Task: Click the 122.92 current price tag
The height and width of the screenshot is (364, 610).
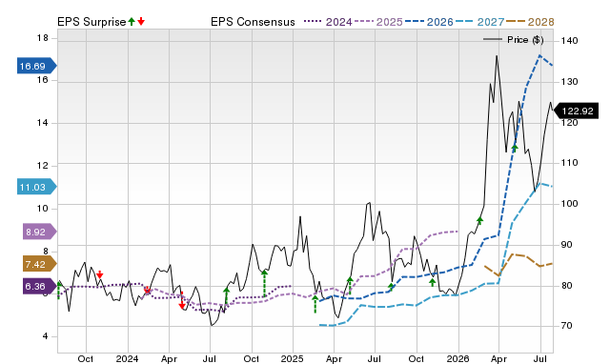Action: 576,111
